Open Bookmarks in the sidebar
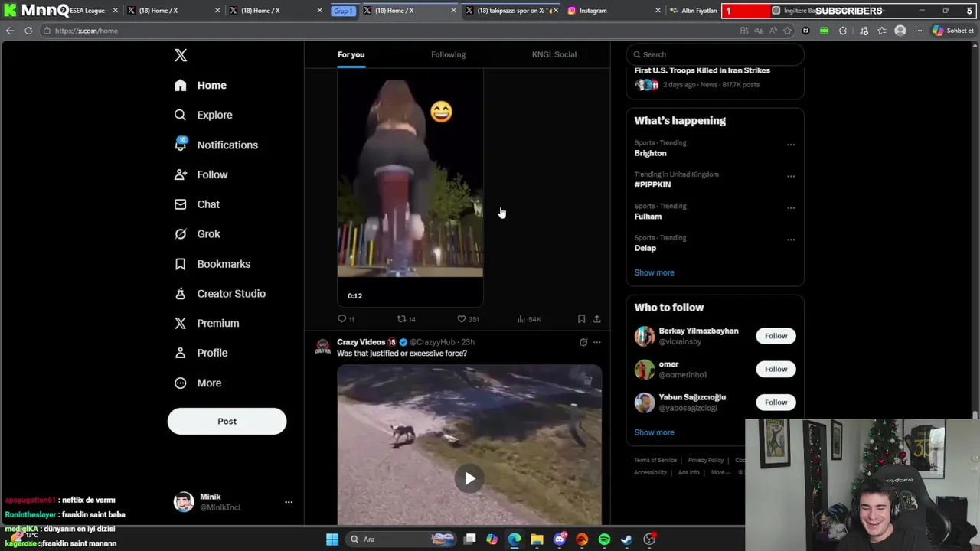This screenshot has width=980, height=551. click(x=213, y=264)
